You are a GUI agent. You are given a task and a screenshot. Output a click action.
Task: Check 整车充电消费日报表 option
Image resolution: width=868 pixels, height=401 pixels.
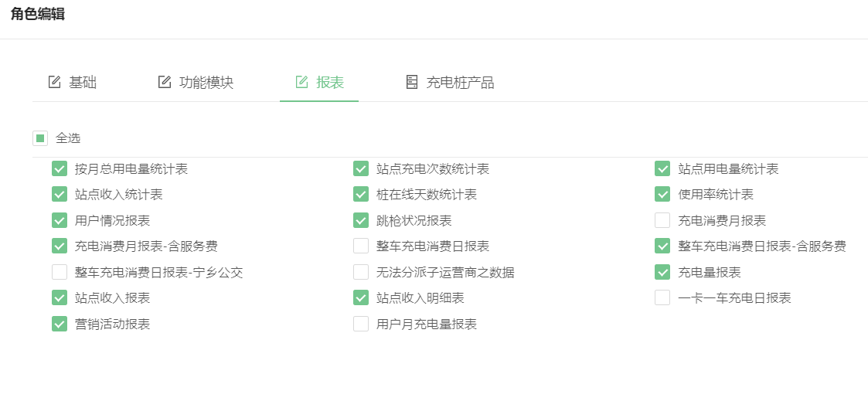coord(361,246)
